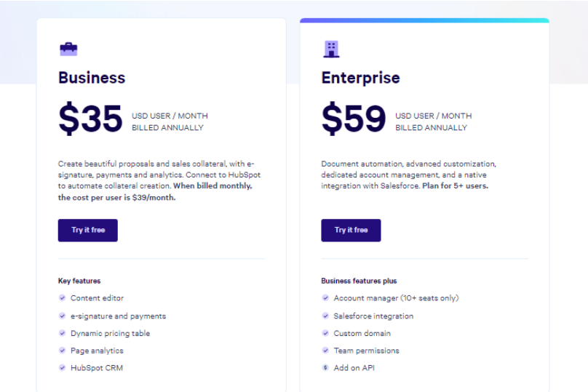Click checkmark icon beside HubSpot CRM
The image size is (588, 392).
[x=63, y=368]
